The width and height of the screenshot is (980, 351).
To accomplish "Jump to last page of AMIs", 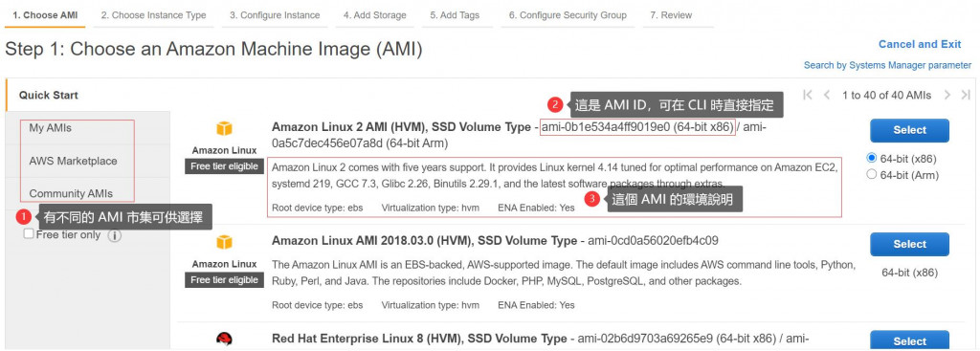I will coord(966,95).
